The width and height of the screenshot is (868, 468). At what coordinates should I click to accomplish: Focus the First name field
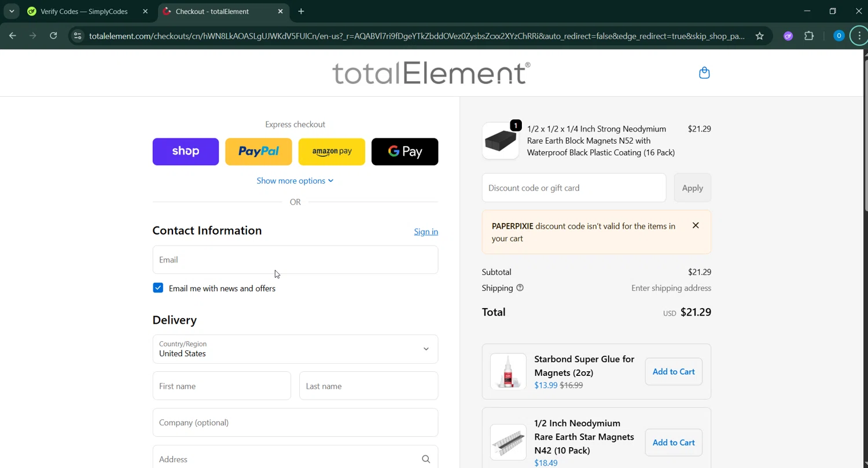click(x=222, y=386)
